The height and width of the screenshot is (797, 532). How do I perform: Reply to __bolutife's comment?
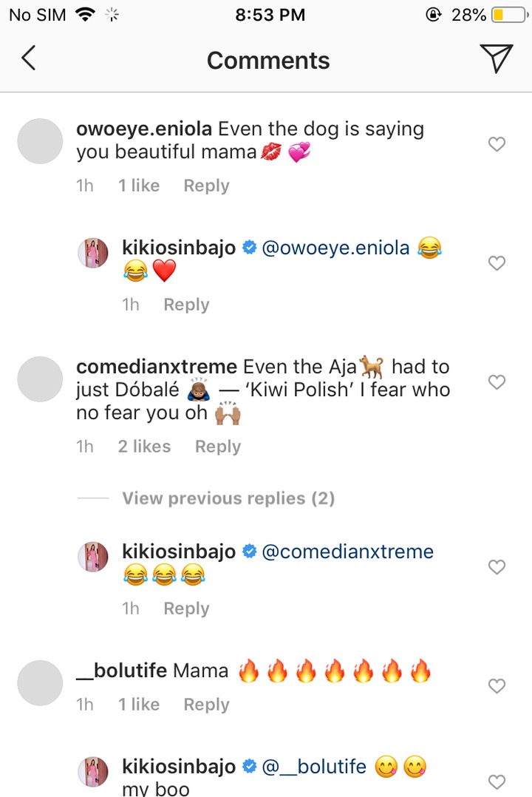[x=206, y=705]
